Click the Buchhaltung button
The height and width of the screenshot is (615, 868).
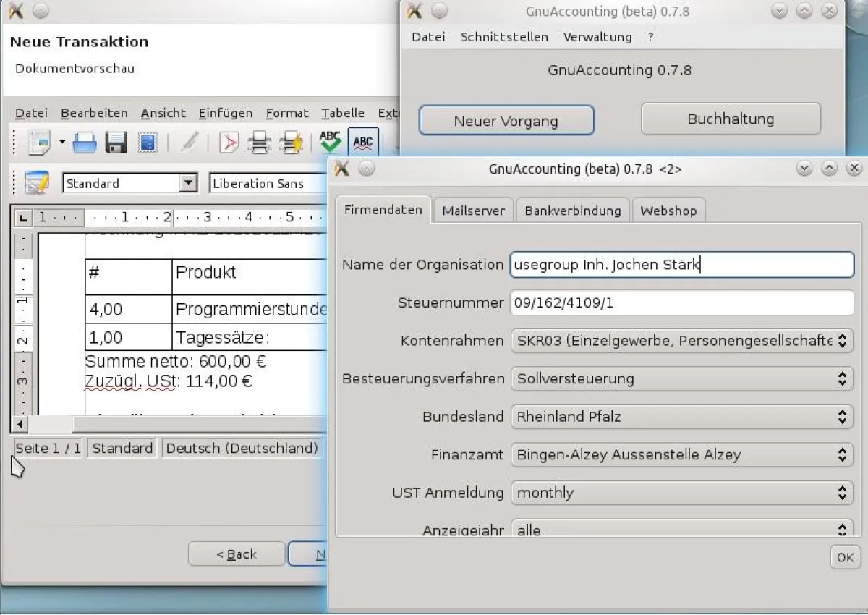(x=731, y=118)
